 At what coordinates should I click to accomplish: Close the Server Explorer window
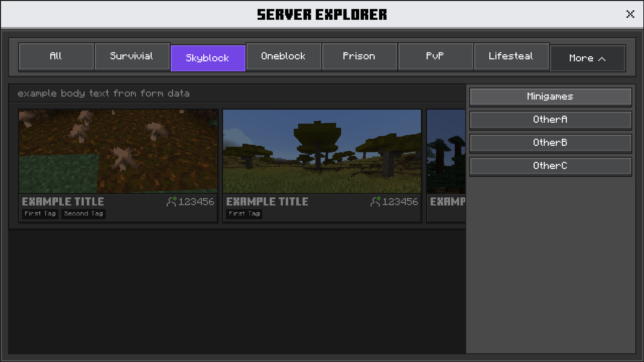(x=630, y=14)
